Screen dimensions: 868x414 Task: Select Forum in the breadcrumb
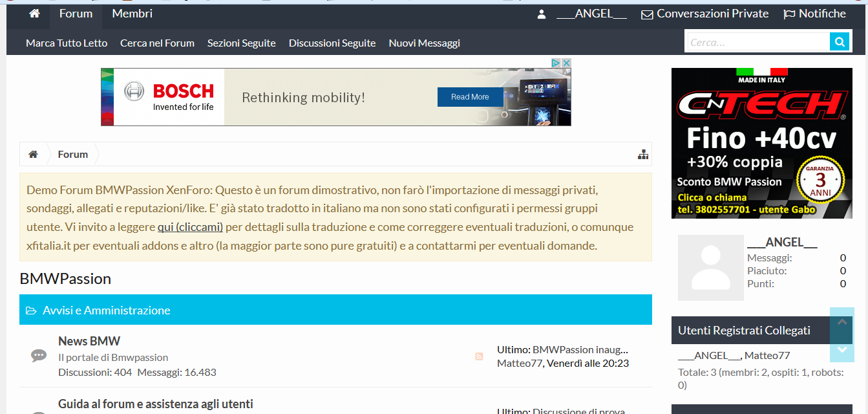[73, 154]
